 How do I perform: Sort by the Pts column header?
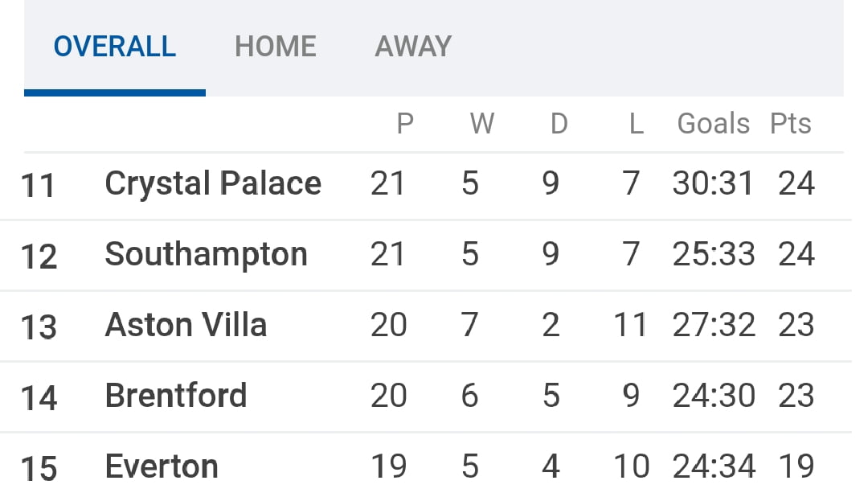(791, 124)
